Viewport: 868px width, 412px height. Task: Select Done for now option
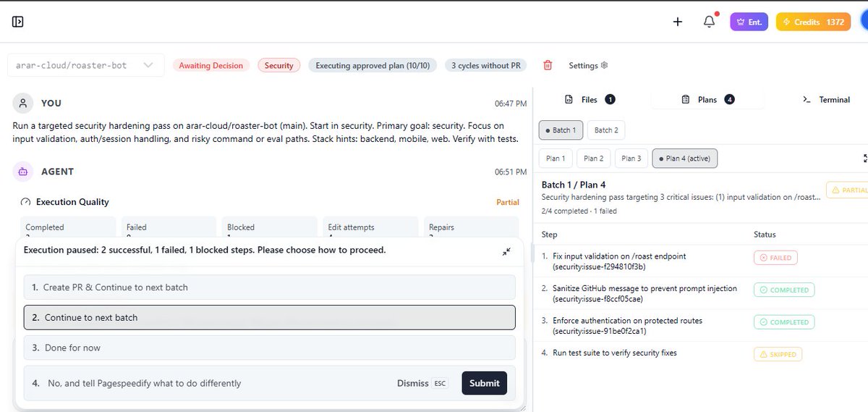tap(270, 348)
